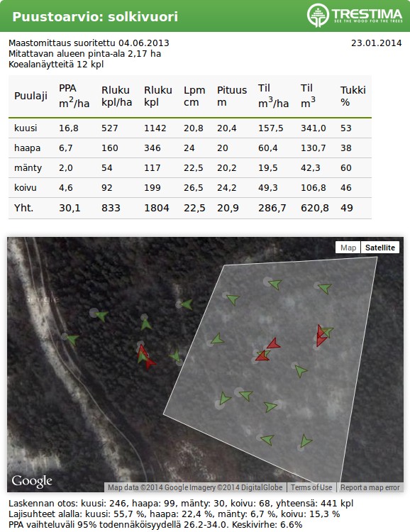The image size is (410, 532).
Task: Click the Trestima logo in the header
Action: click(x=355, y=16)
